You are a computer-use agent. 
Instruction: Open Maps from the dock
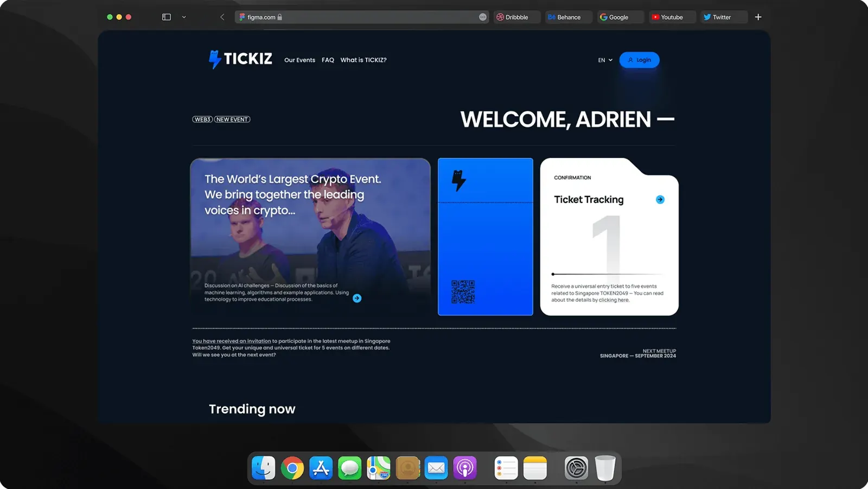pos(379,468)
